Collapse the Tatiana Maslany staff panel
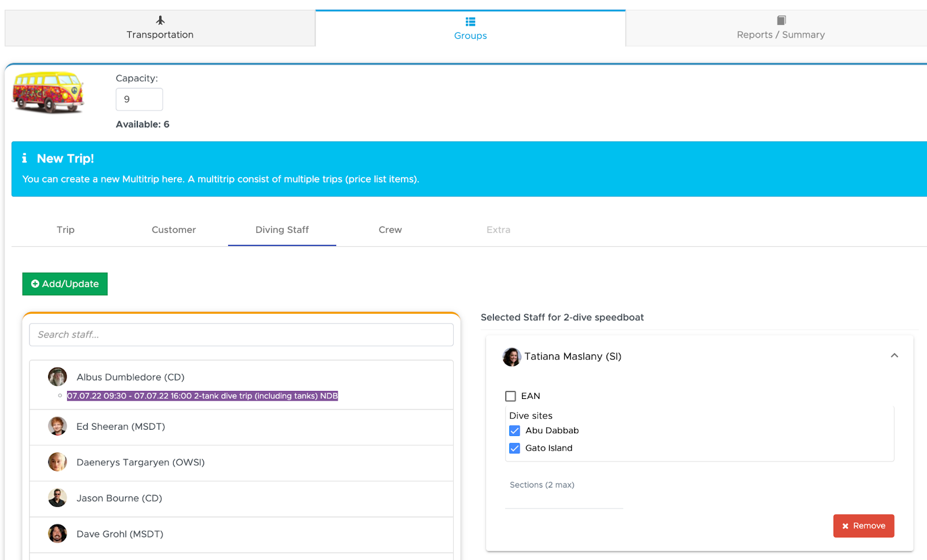Viewport: 927px width, 560px height. coord(895,356)
